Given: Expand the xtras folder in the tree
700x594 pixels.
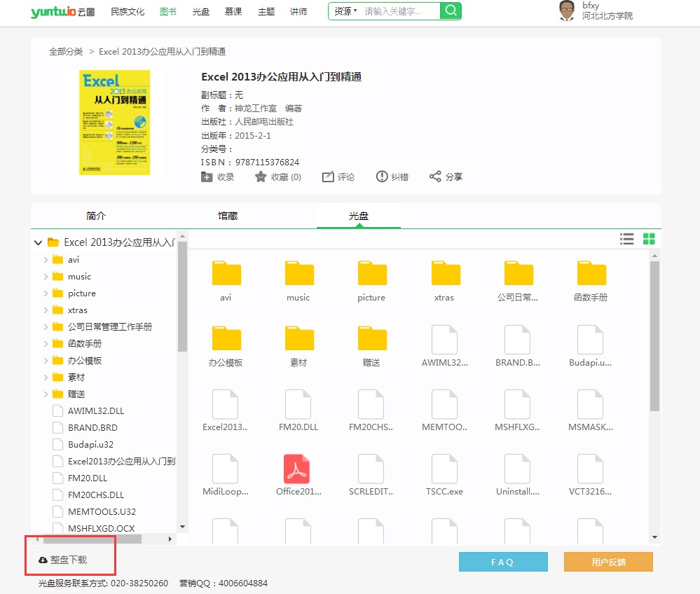Looking at the screenshot, I should point(46,310).
